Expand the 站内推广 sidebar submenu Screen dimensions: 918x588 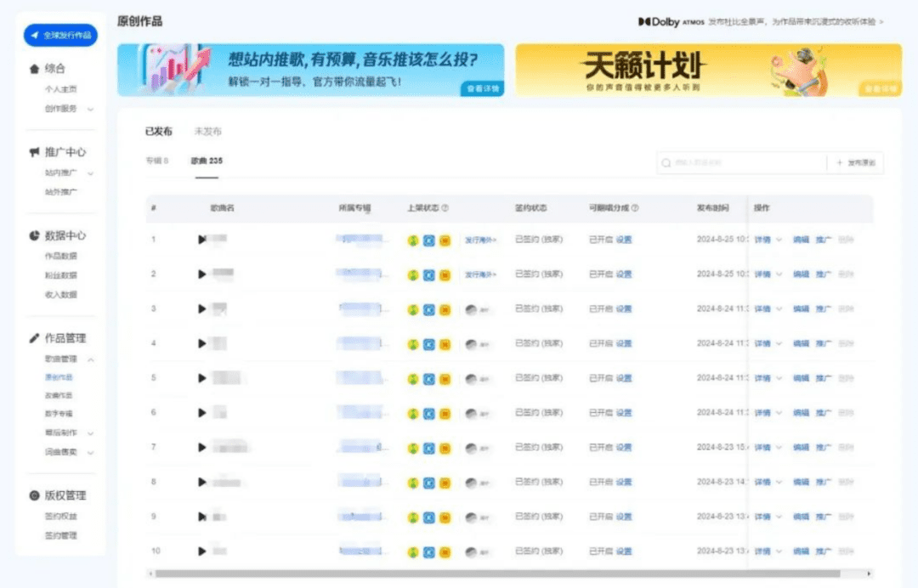point(90,173)
